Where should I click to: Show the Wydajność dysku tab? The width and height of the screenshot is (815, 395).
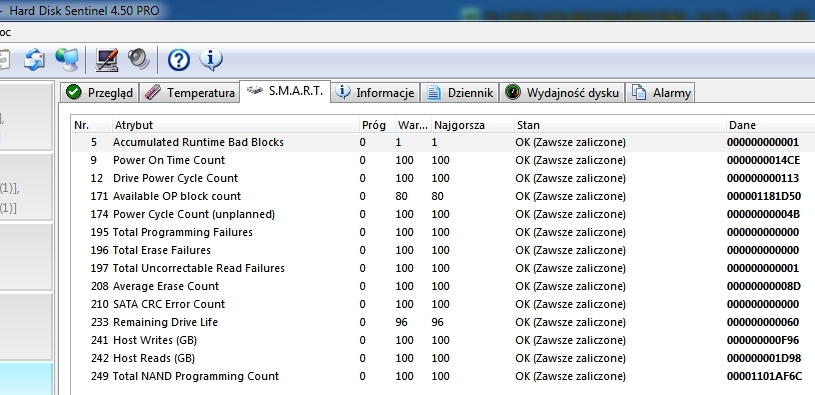coord(562,93)
